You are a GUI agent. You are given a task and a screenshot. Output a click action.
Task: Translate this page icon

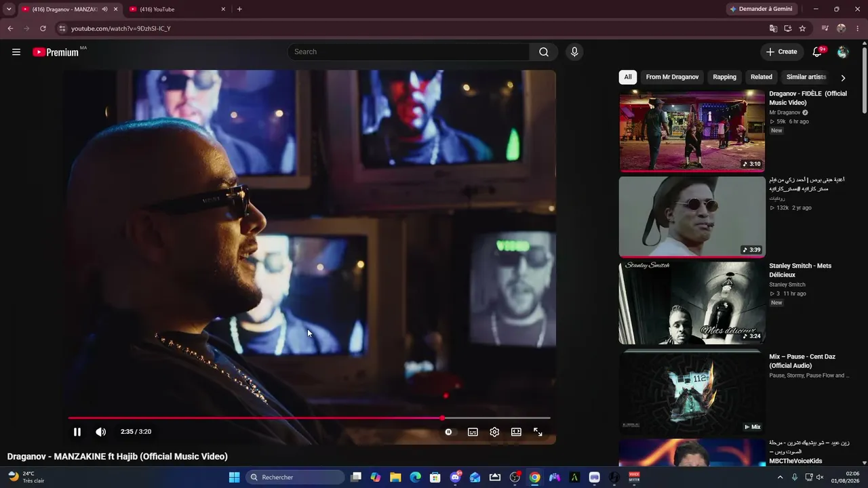coord(773,28)
